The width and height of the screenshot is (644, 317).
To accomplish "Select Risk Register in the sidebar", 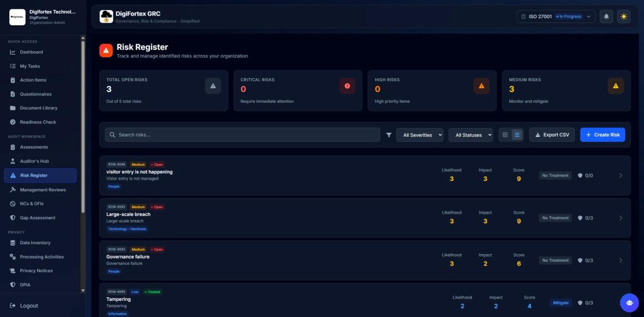I will [40, 176].
